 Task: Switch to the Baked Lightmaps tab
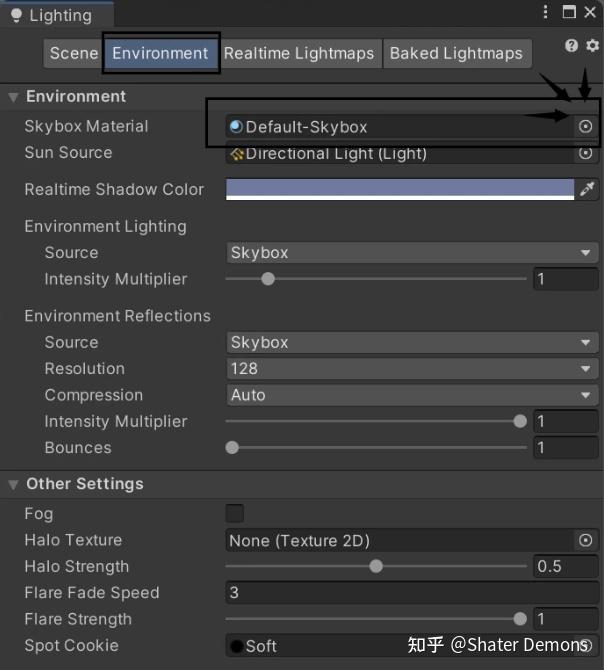[457, 53]
